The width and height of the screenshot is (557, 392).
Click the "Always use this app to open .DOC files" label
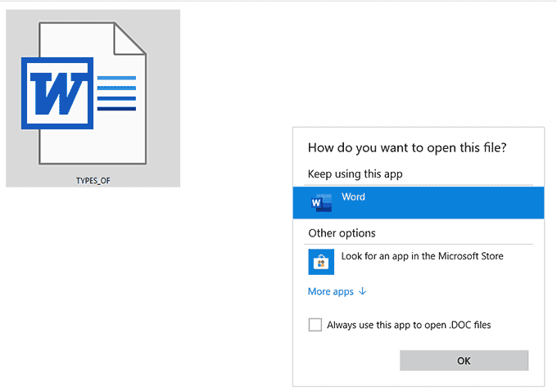(409, 325)
